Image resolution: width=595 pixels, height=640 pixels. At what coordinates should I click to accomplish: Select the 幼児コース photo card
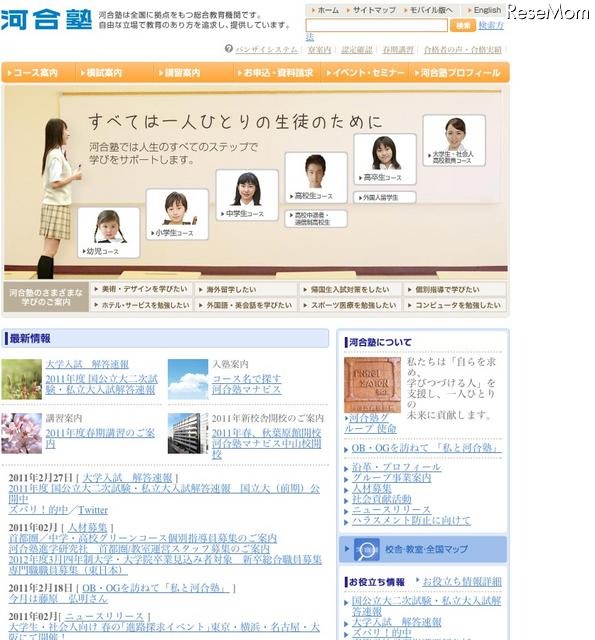[109, 233]
